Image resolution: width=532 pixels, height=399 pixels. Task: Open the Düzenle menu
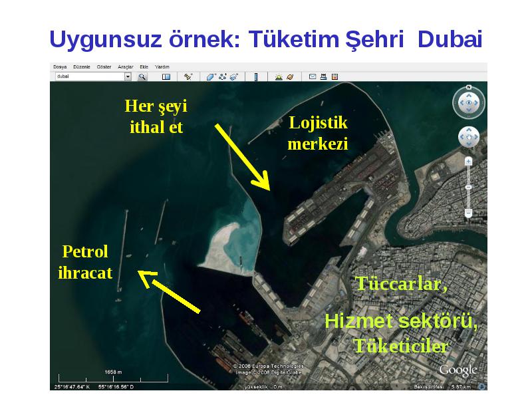[82, 67]
